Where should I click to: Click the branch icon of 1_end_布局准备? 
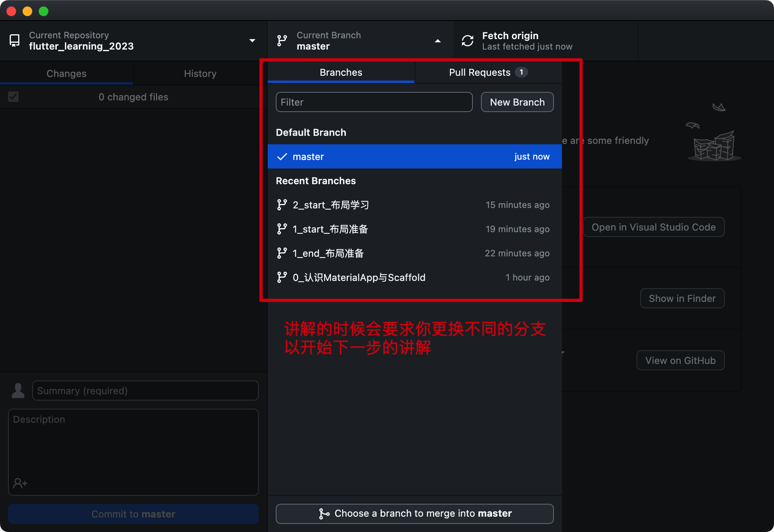[x=282, y=253]
